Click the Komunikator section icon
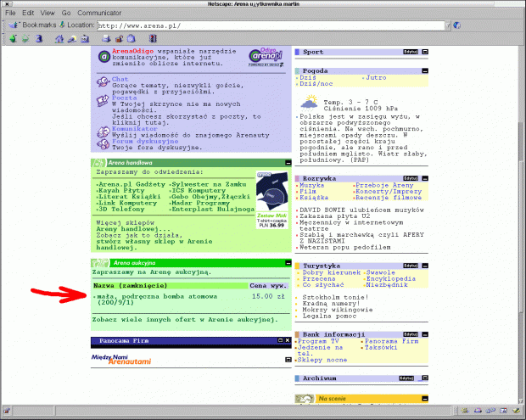 pyautogui.click(x=103, y=132)
